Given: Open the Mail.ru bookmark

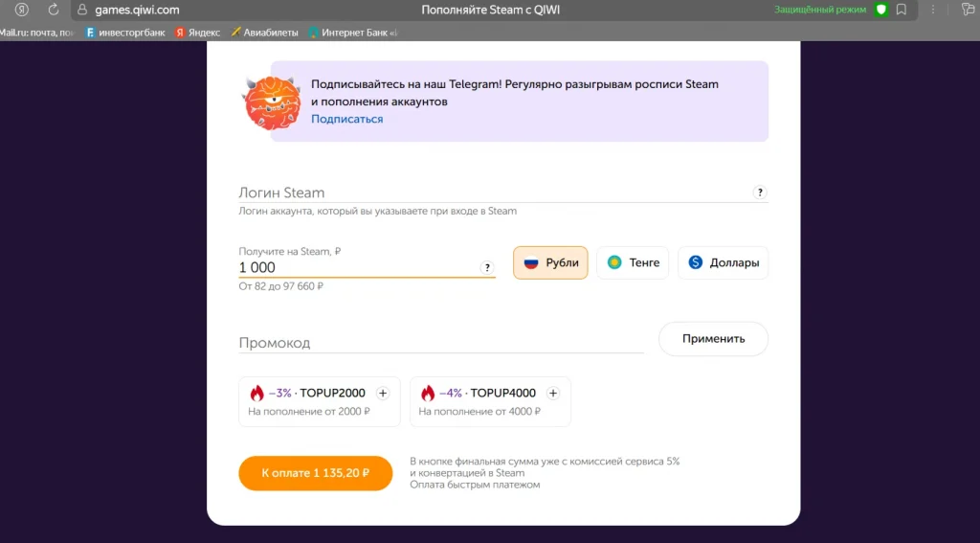Looking at the screenshot, I should tap(37, 33).
